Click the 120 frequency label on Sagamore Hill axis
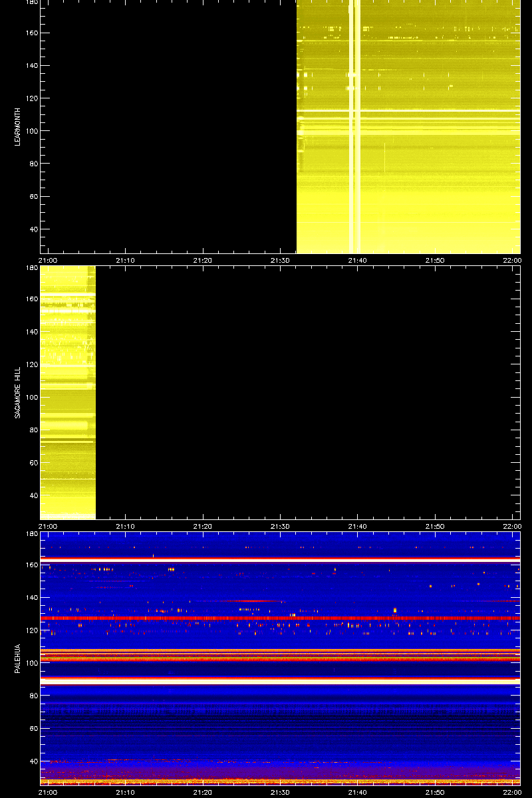Screen dimensions: 532x798 click(31, 364)
